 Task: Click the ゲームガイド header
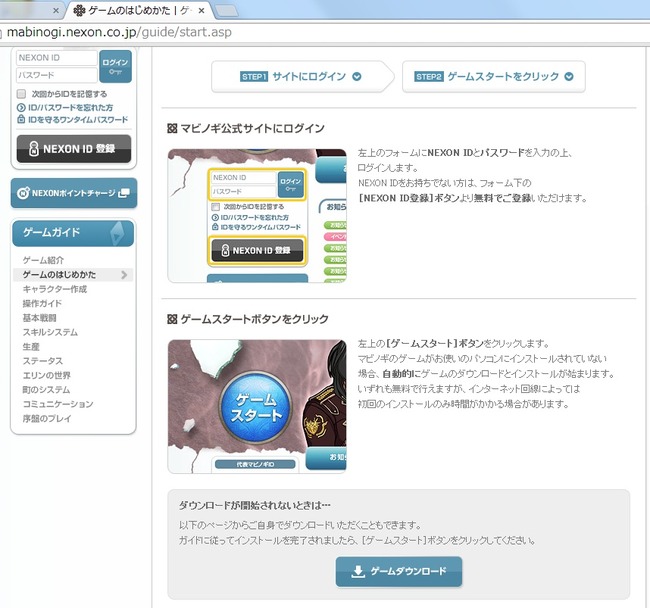(x=73, y=233)
